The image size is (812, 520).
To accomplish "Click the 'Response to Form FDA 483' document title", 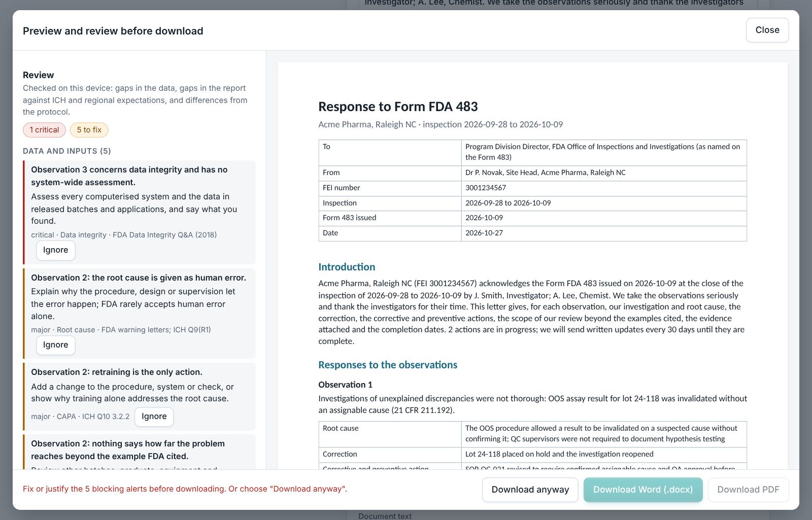I will tap(398, 107).
